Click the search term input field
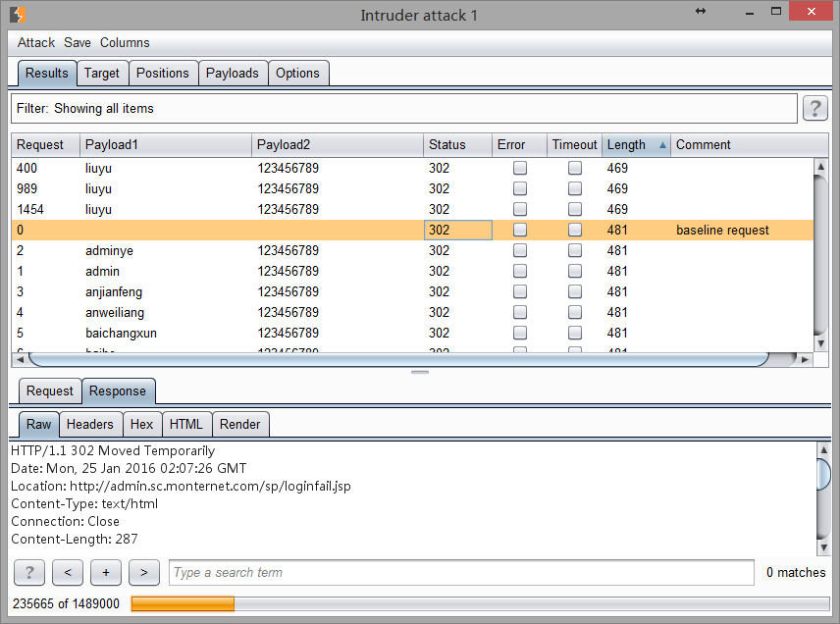The height and width of the screenshot is (624, 840). (x=461, y=573)
